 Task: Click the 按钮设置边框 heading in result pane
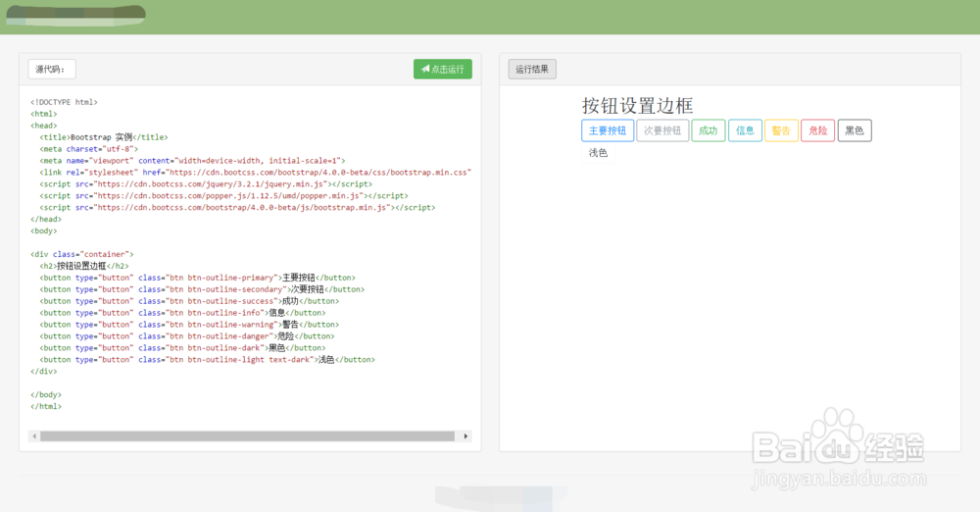[638, 105]
